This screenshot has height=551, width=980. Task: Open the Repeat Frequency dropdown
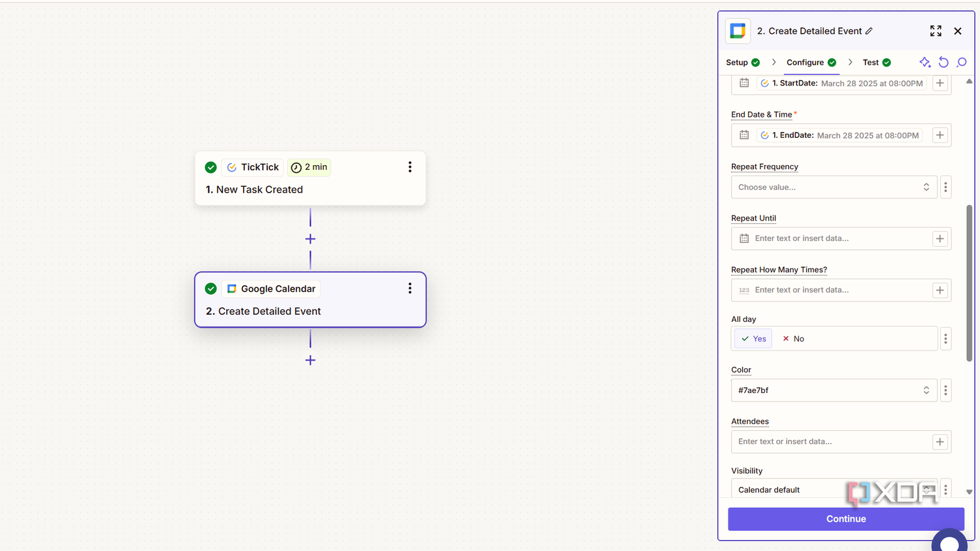(x=834, y=187)
